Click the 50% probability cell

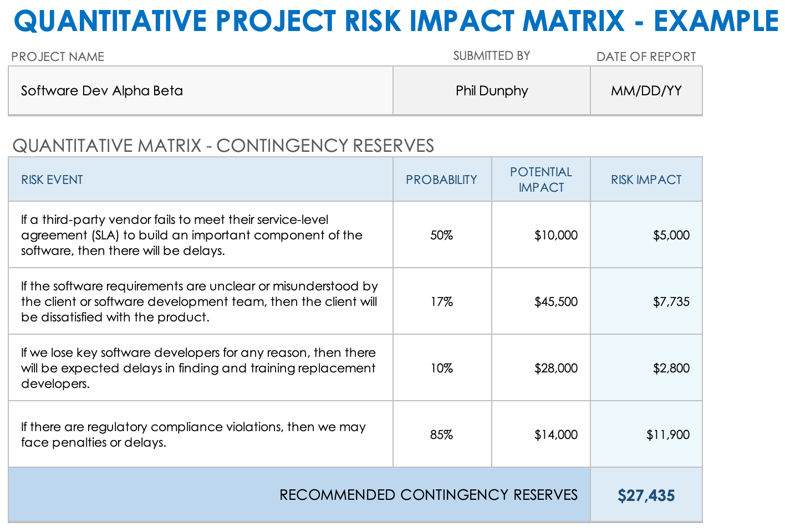(x=442, y=235)
